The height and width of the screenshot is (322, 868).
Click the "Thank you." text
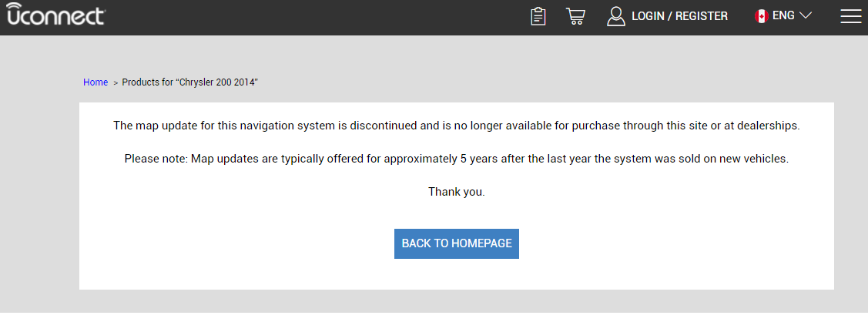point(456,192)
